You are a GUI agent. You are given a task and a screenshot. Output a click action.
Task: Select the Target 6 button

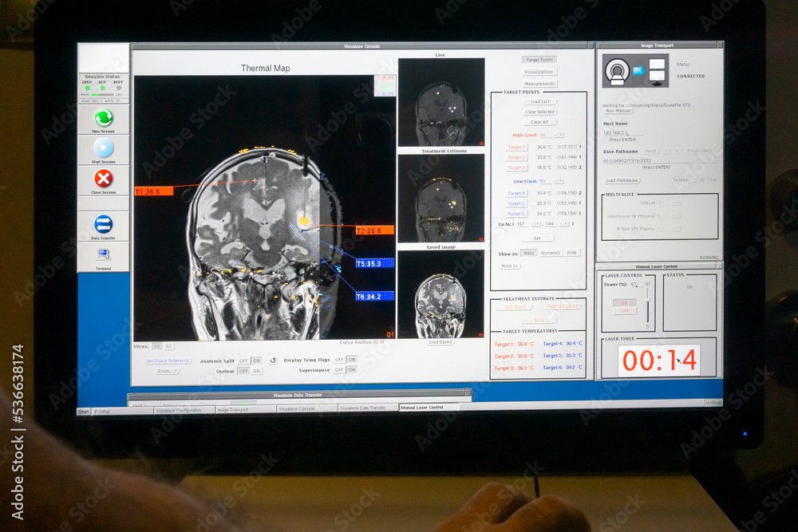(516, 214)
